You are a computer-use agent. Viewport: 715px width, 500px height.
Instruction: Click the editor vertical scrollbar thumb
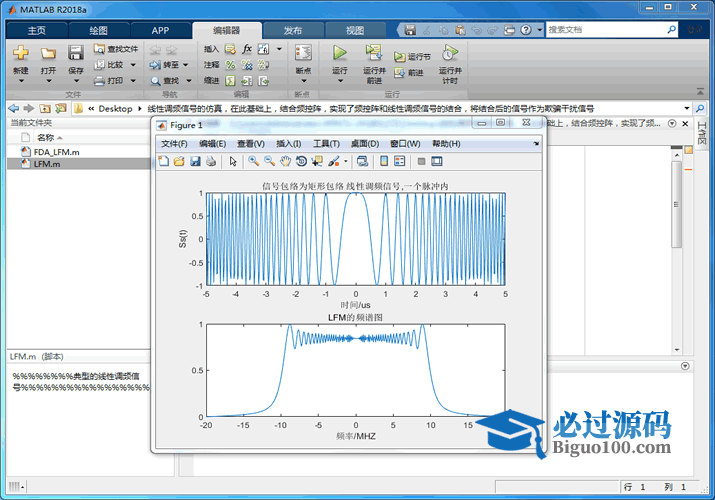pyautogui.click(x=677, y=204)
